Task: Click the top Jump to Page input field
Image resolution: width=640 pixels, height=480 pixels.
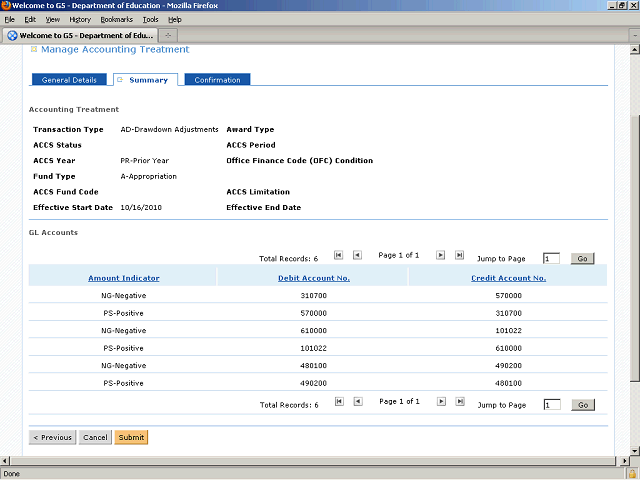Action: click(552, 258)
